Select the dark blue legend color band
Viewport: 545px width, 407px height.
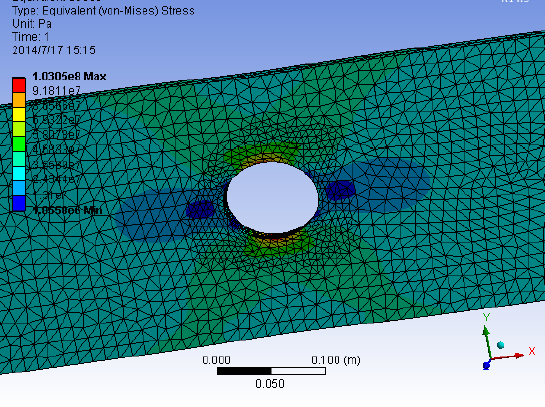point(19,203)
